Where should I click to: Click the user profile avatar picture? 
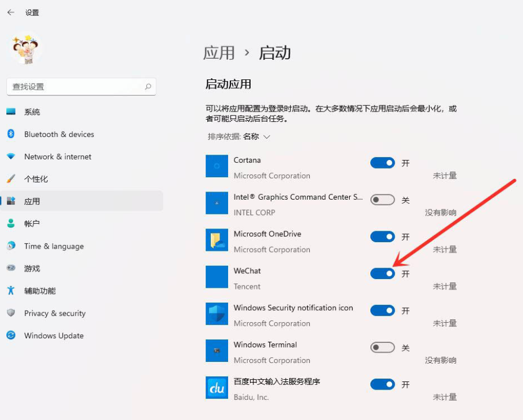pyautogui.click(x=26, y=49)
